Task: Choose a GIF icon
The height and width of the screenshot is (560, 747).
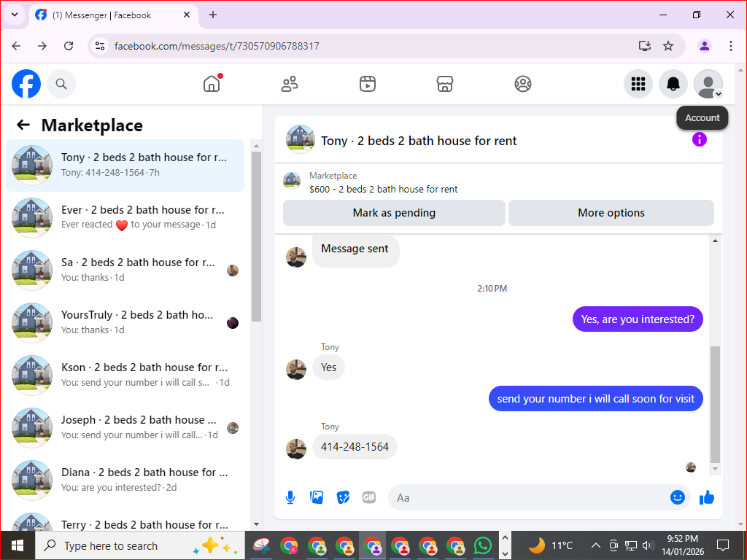Action: (369, 497)
